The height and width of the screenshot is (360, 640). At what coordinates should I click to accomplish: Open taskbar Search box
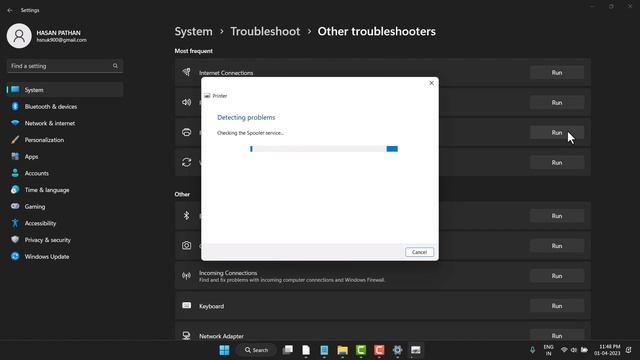[x=256, y=350]
